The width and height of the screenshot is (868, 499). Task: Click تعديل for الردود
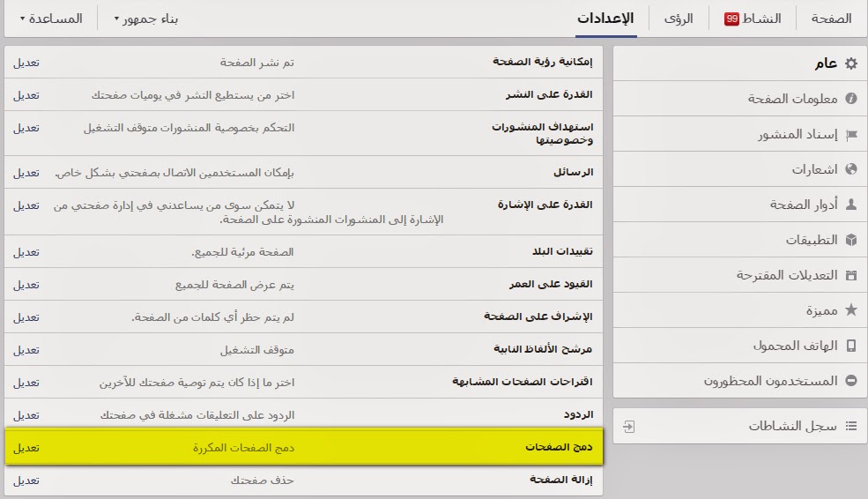tap(26, 415)
